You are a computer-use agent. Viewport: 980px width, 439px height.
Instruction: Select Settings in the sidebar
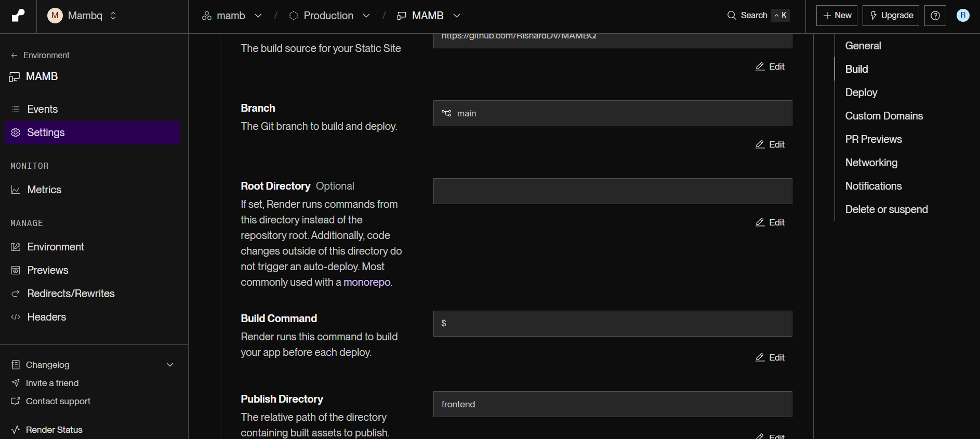point(93,132)
